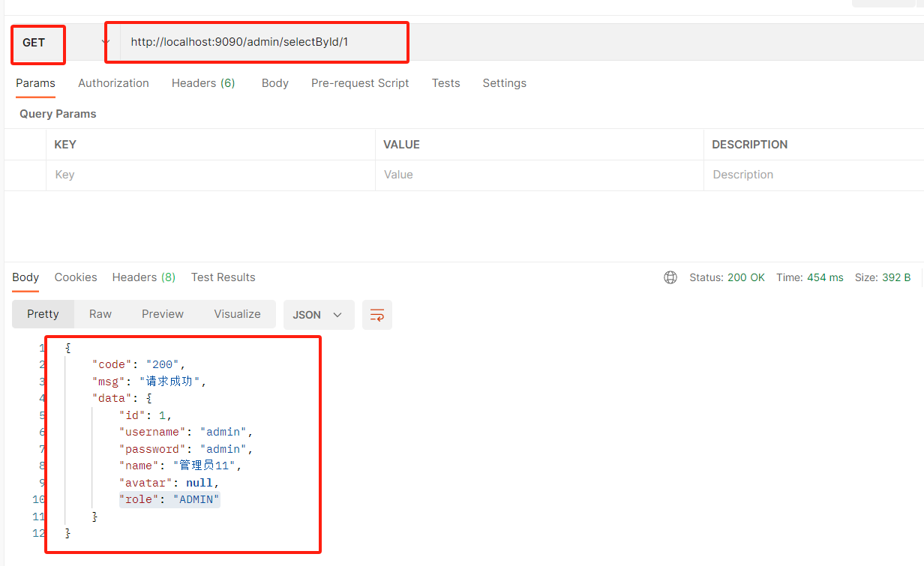Open the Test Results tab
924x566 pixels.
pos(223,277)
